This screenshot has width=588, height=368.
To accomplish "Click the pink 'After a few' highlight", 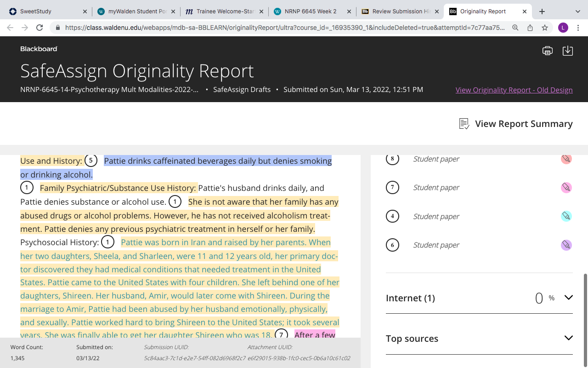I will point(315,334).
